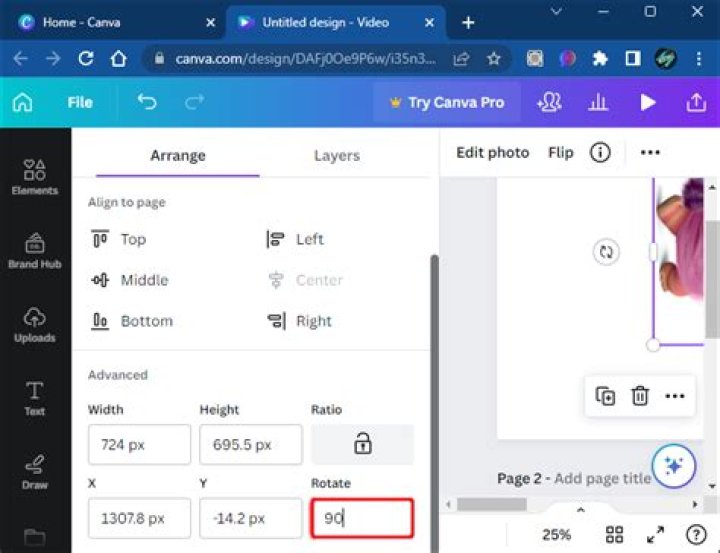Click the Rotate input field

point(362,518)
